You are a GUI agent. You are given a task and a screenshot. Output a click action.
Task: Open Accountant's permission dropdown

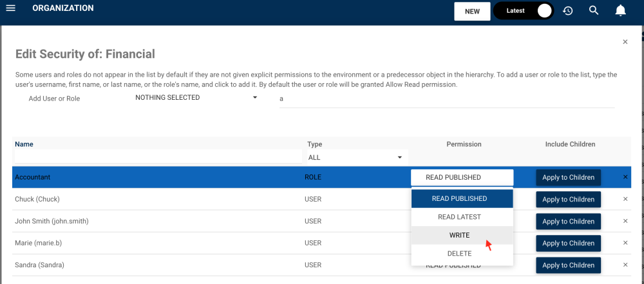point(462,178)
